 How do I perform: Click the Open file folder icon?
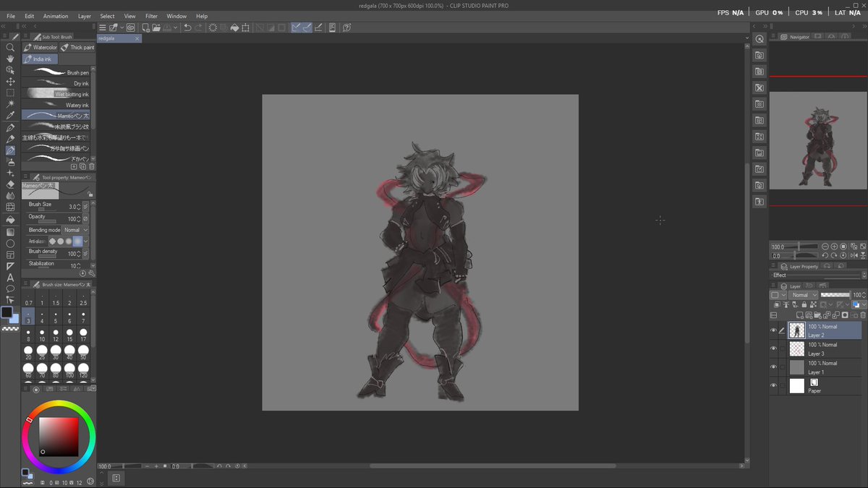158,27
